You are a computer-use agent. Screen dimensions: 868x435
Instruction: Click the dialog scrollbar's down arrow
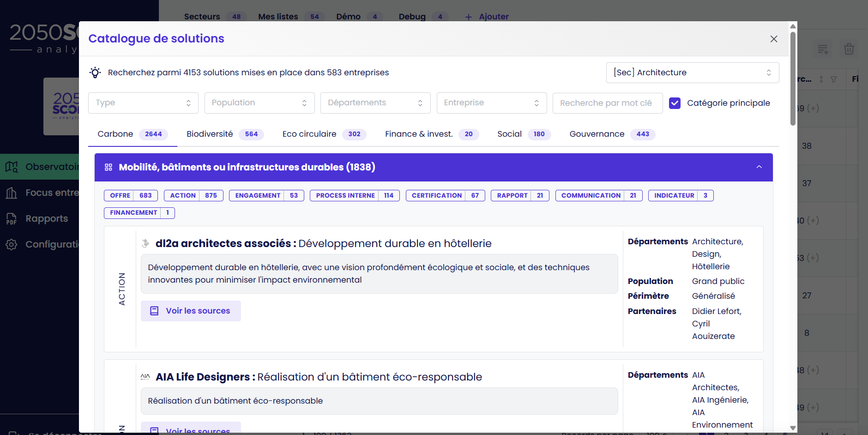click(x=793, y=428)
